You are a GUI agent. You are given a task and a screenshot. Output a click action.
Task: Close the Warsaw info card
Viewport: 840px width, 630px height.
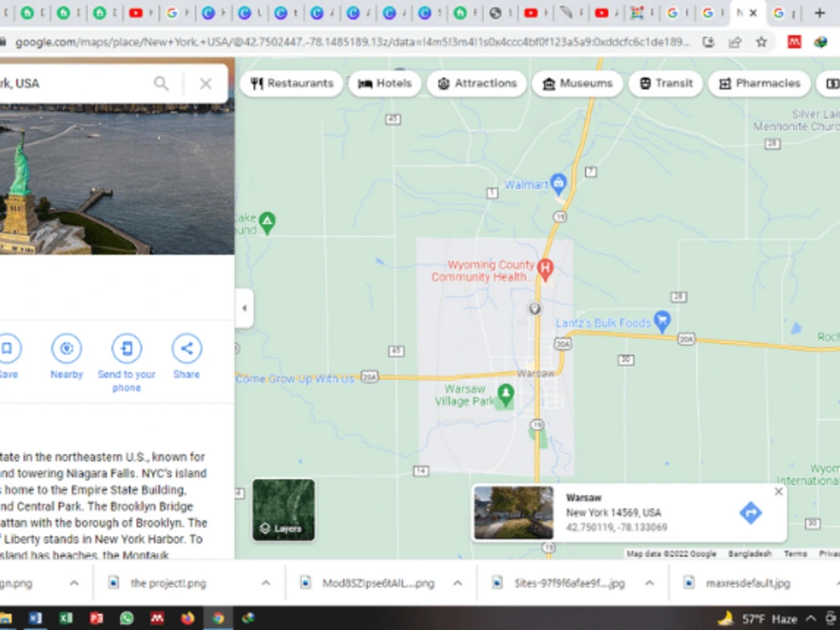pos(779,491)
